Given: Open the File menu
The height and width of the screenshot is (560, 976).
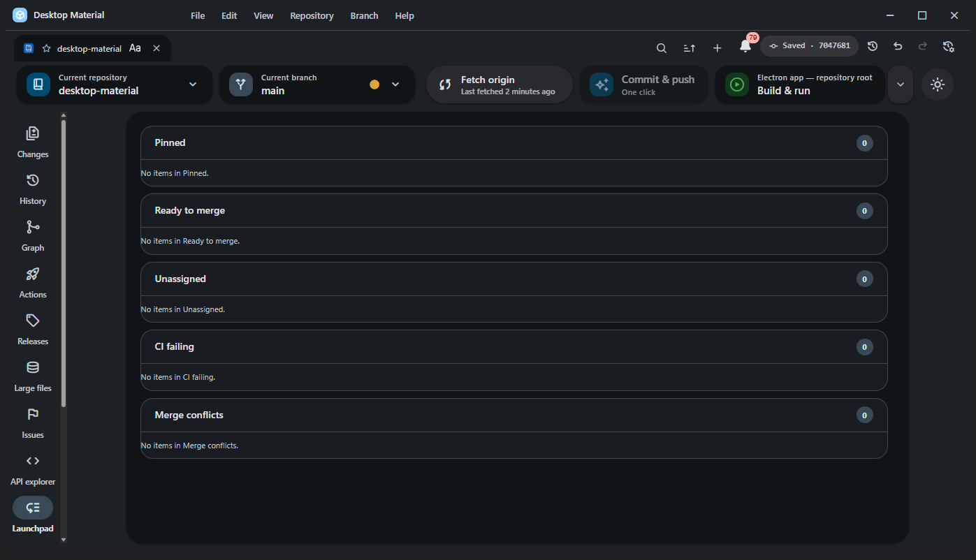Looking at the screenshot, I should [x=198, y=15].
